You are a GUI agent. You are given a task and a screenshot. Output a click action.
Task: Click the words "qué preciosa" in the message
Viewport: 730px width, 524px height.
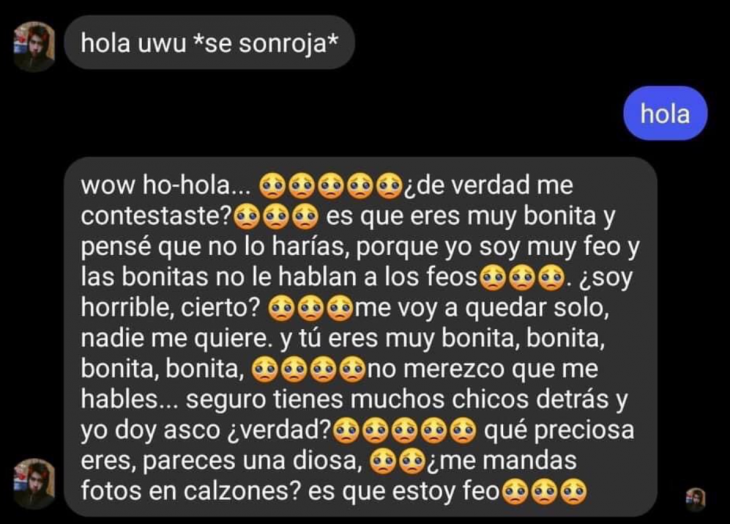pos(559,430)
